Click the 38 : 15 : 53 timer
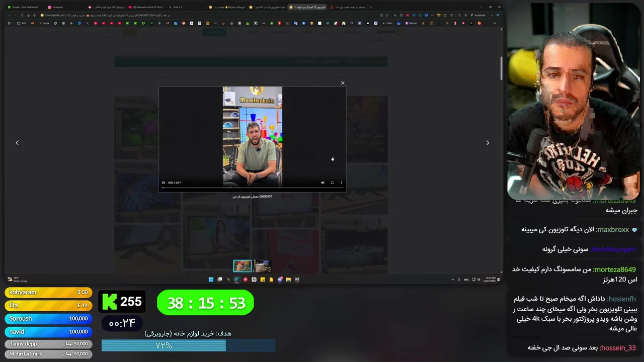Viewport: 644px width, 362px height. pyautogui.click(x=205, y=303)
